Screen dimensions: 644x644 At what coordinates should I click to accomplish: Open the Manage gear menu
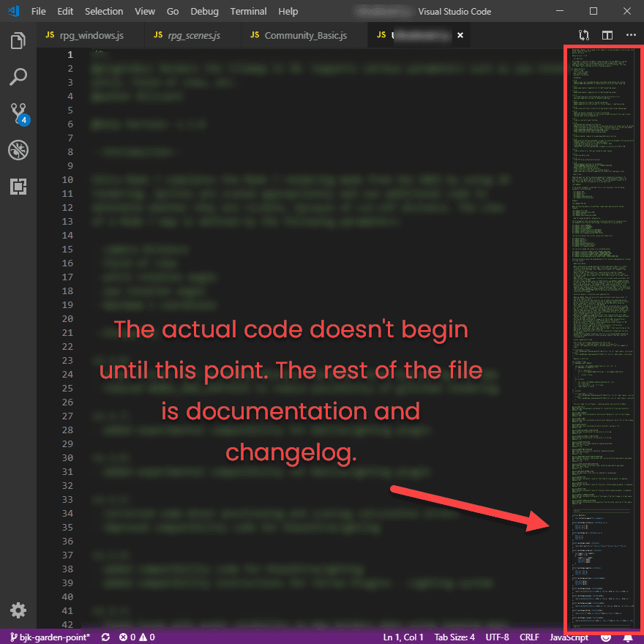click(18, 610)
